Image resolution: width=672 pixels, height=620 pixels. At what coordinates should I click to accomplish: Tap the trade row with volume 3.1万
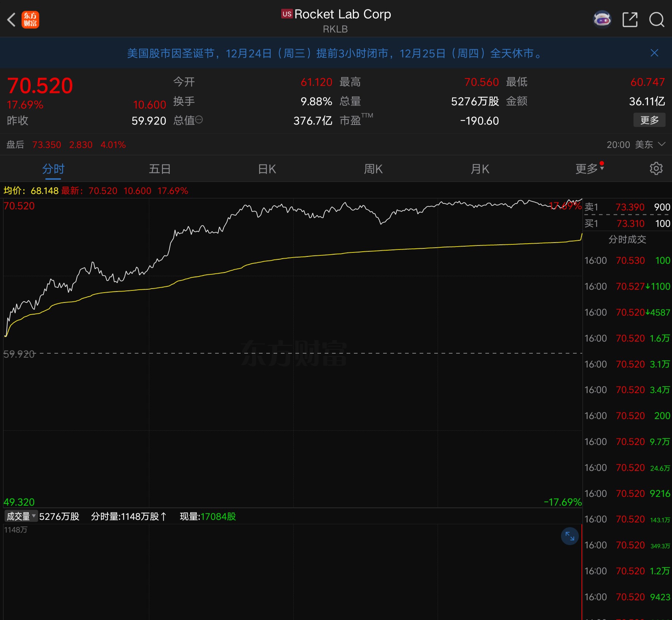[627, 364]
